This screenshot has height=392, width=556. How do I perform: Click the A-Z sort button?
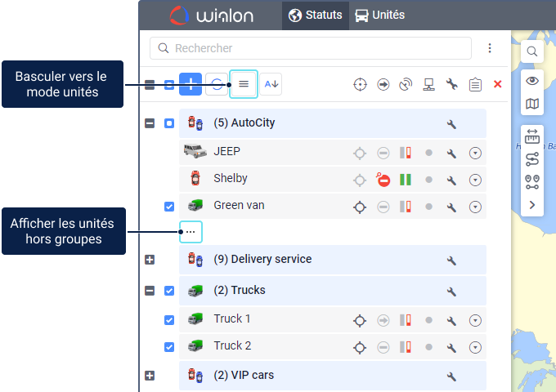point(271,84)
